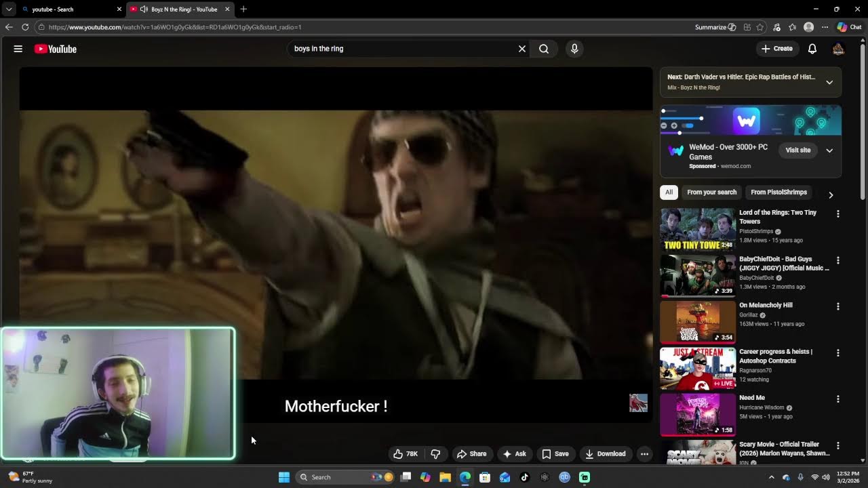The image size is (868, 488).
Task: Open the Windows Start menu
Action: [x=284, y=477]
